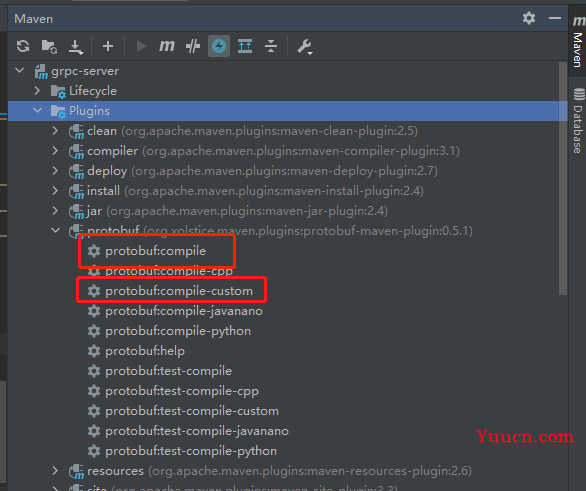Click Lifecycle folder icon
The height and width of the screenshot is (491, 586).
(58, 91)
